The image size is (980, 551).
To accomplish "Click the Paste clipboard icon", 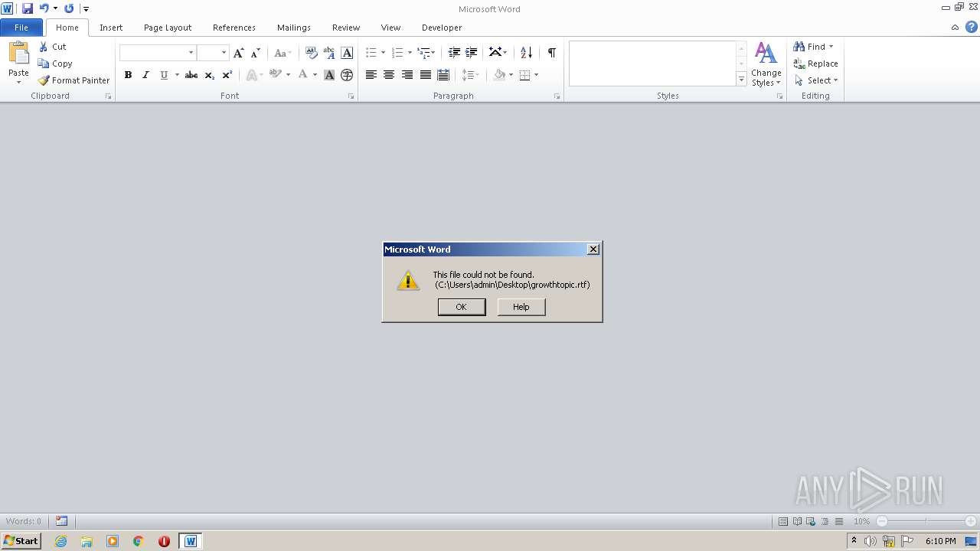I will pos(18,54).
